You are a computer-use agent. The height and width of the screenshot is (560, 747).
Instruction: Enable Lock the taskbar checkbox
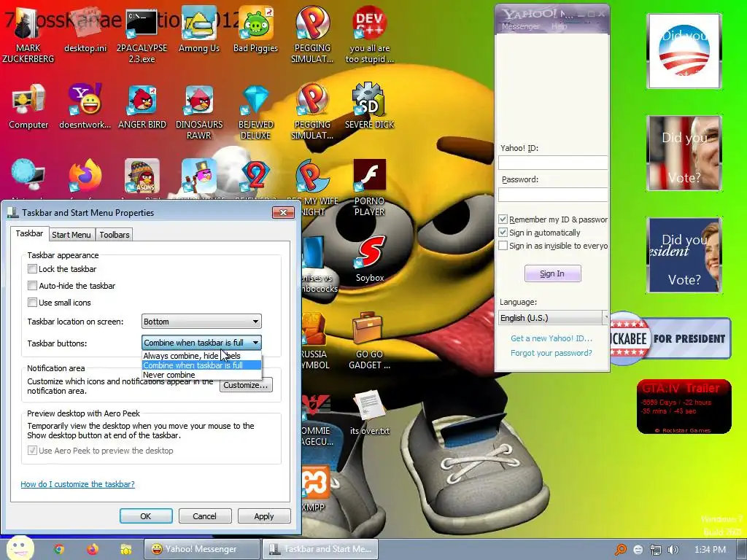pyautogui.click(x=32, y=269)
